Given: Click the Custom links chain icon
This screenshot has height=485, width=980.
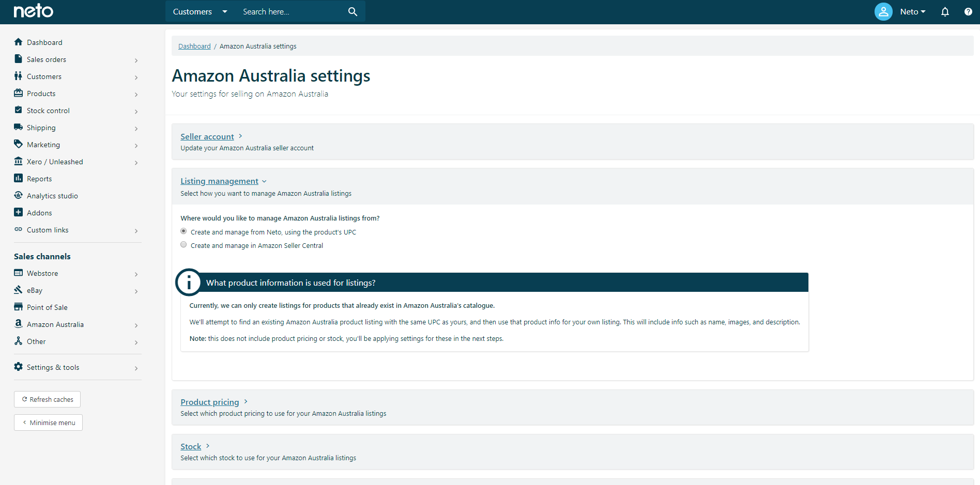Looking at the screenshot, I should tap(19, 229).
